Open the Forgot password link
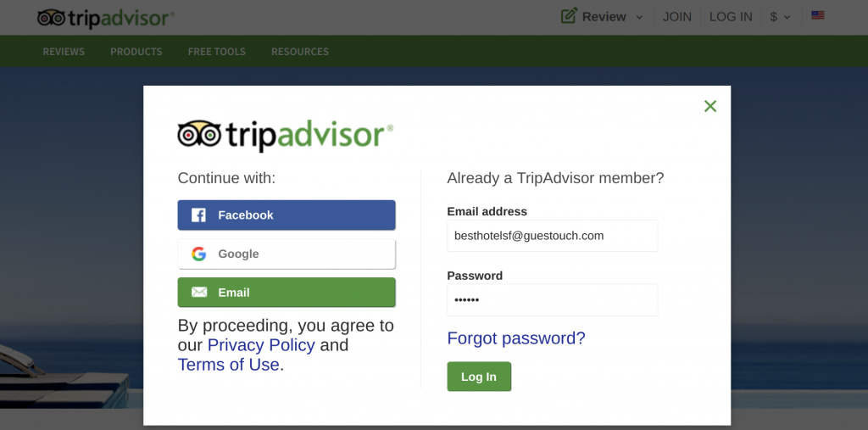The height and width of the screenshot is (430, 868). [516, 338]
